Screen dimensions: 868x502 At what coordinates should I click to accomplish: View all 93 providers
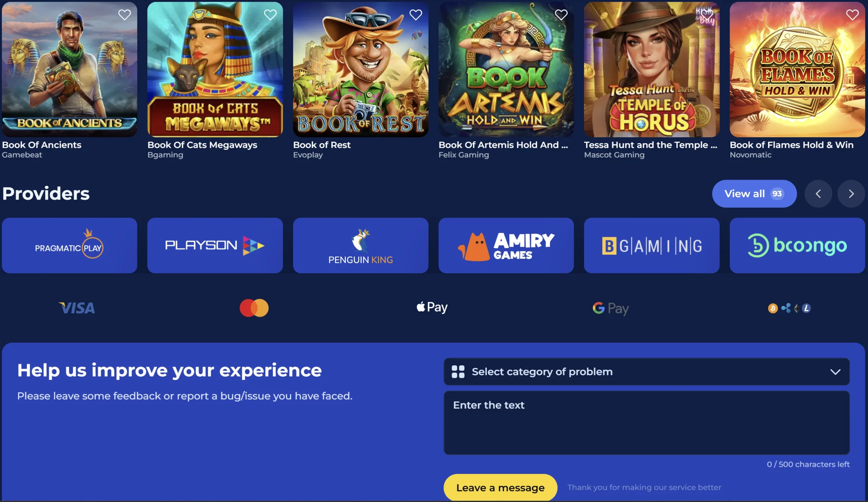click(x=754, y=194)
